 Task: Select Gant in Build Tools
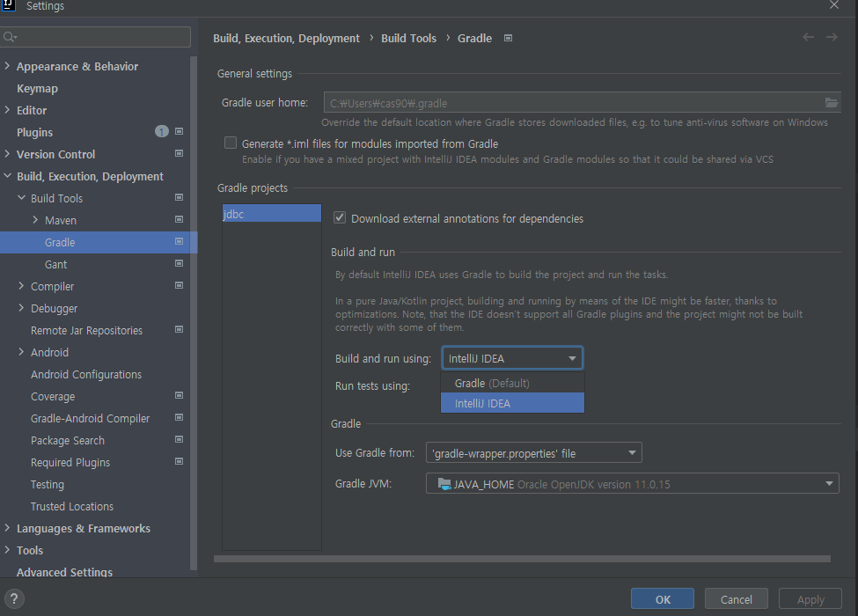tap(55, 264)
